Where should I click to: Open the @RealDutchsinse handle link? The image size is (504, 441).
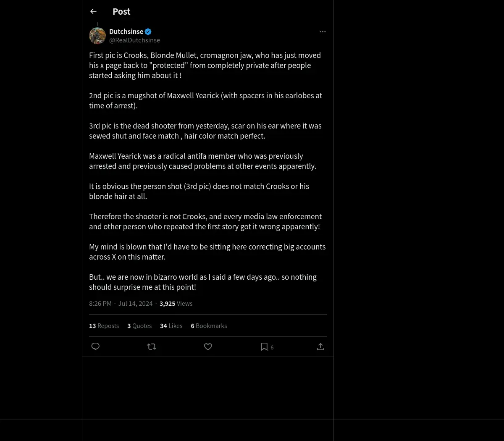pyautogui.click(x=134, y=40)
